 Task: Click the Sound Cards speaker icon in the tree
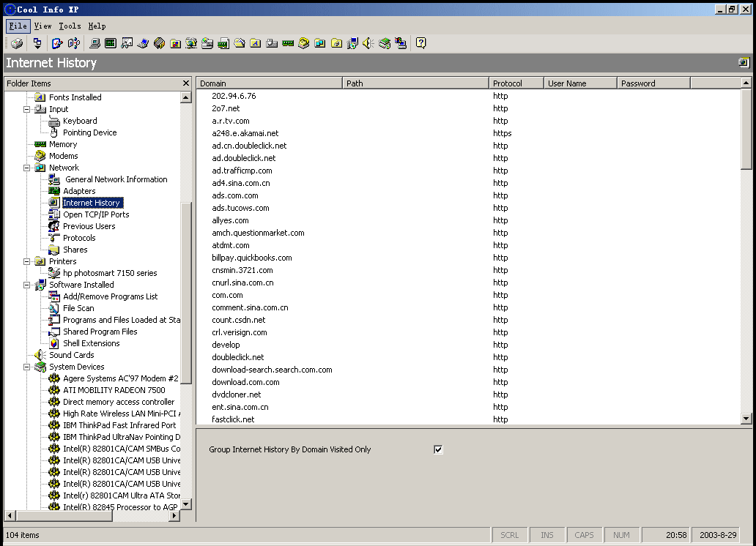click(40, 355)
